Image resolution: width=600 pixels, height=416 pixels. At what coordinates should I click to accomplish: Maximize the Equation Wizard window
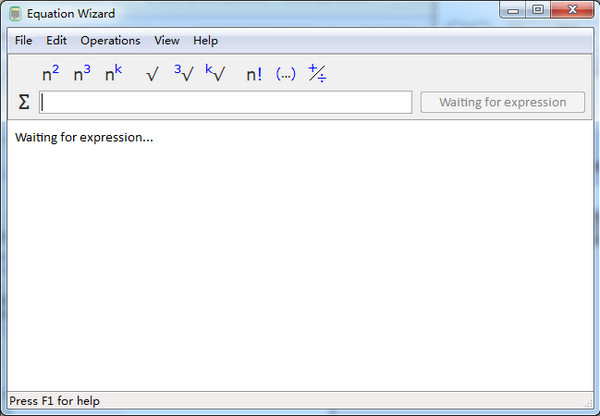coord(538,10)
